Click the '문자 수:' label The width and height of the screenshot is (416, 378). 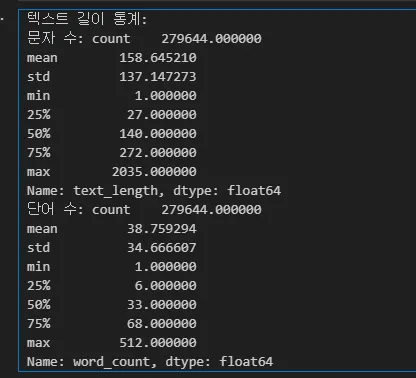point(55,38)
